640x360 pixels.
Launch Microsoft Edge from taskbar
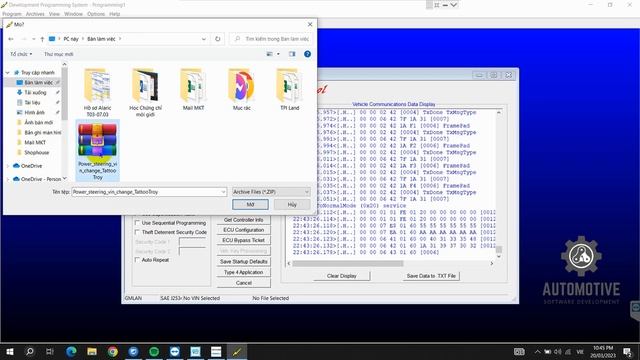[x=71, y=351]
